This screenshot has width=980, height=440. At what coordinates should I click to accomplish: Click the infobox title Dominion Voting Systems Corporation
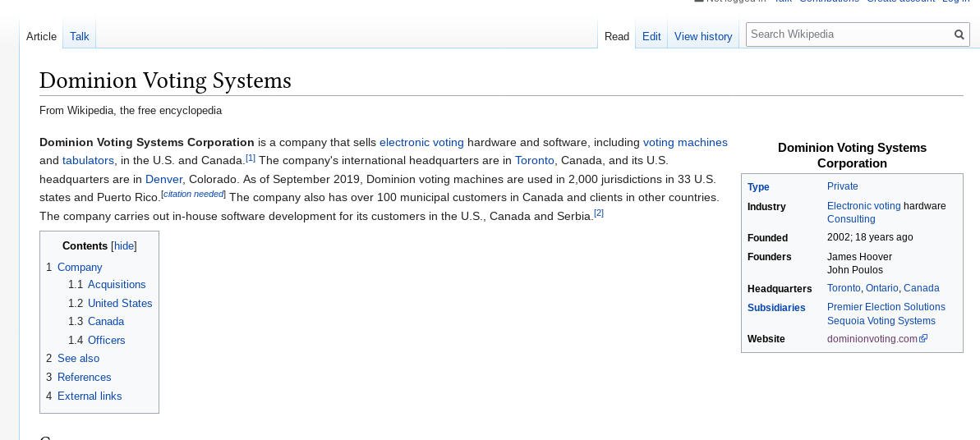852,156
